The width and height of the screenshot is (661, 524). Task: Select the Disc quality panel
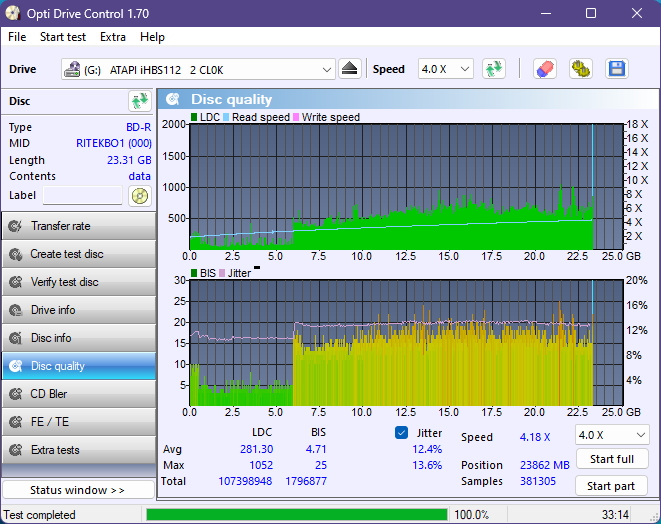click(79, 366)
